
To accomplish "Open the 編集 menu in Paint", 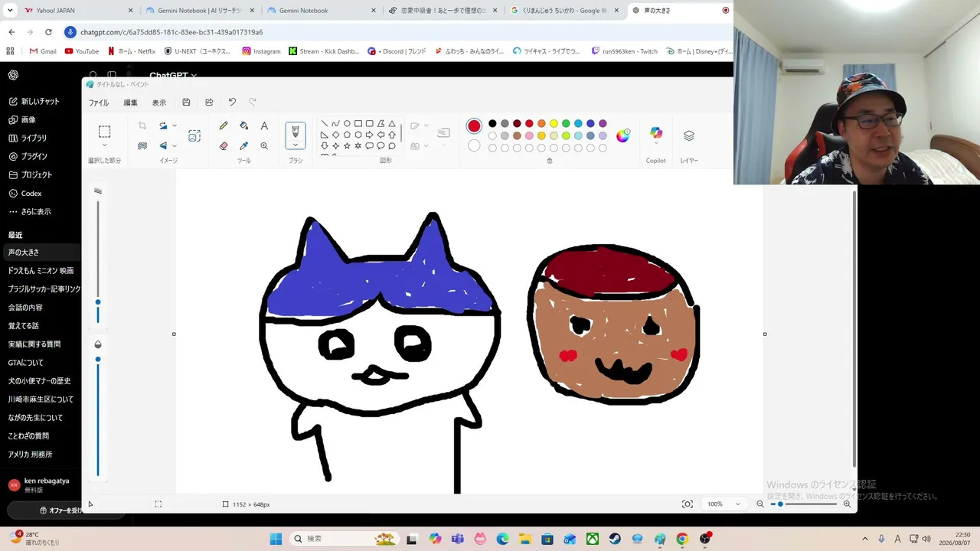I will [x=131, y=103].
